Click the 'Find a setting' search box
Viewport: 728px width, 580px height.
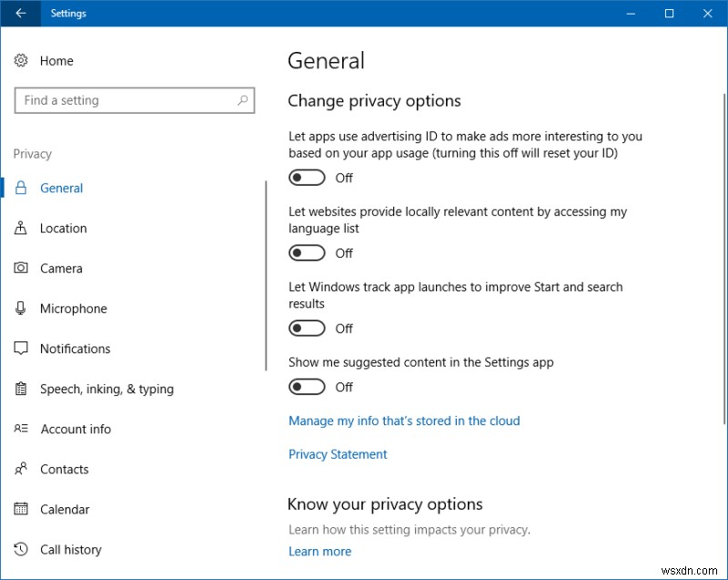tap(135, 100)
